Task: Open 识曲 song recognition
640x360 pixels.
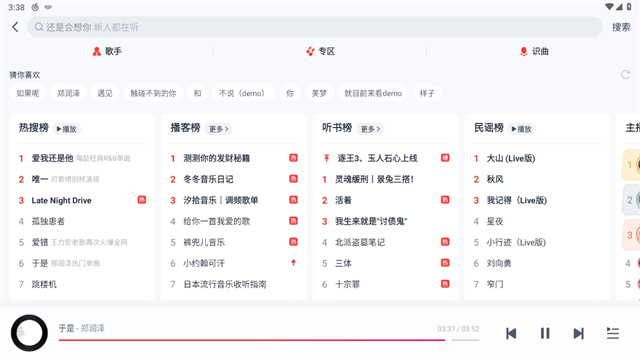Action: click(533, 51)
